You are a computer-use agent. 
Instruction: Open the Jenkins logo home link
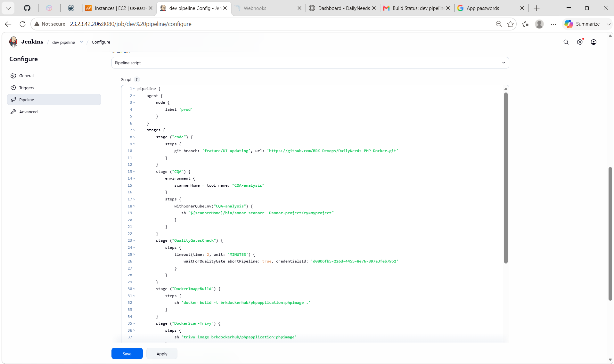[26, 42]
